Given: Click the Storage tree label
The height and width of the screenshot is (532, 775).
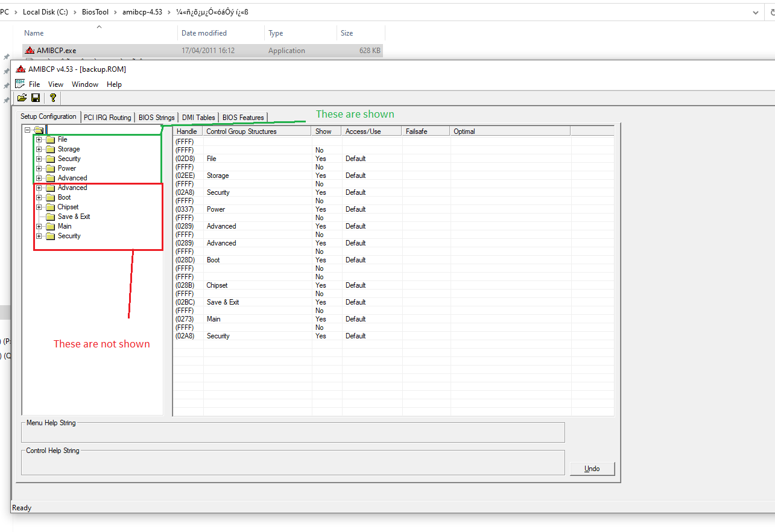Looking at the screenshot, I should pyautogui.click(x=69, y=149).
